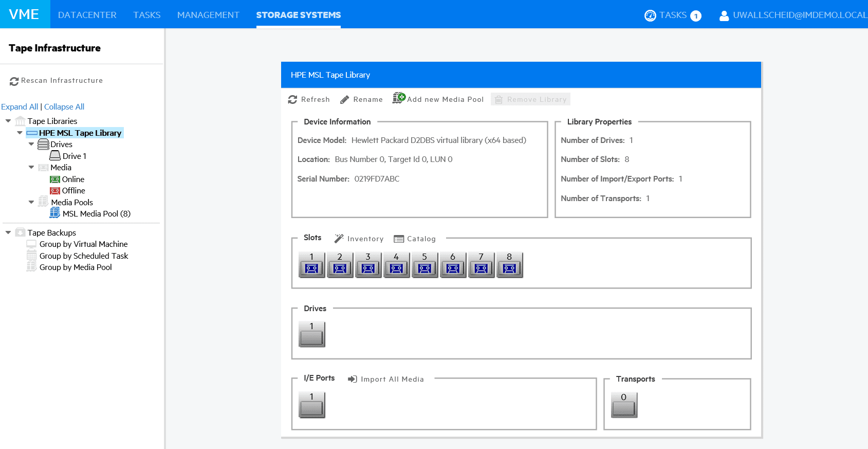This screenshot has width=868, height=449.
Task: Select tape slot 5
Action: pyautogui.click(x=425, y=265)
